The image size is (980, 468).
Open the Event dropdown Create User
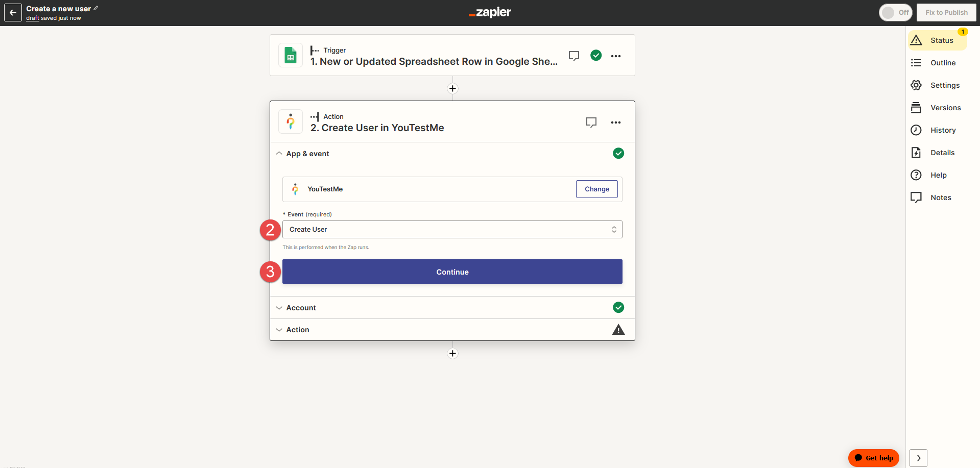(x=452, y=229)
